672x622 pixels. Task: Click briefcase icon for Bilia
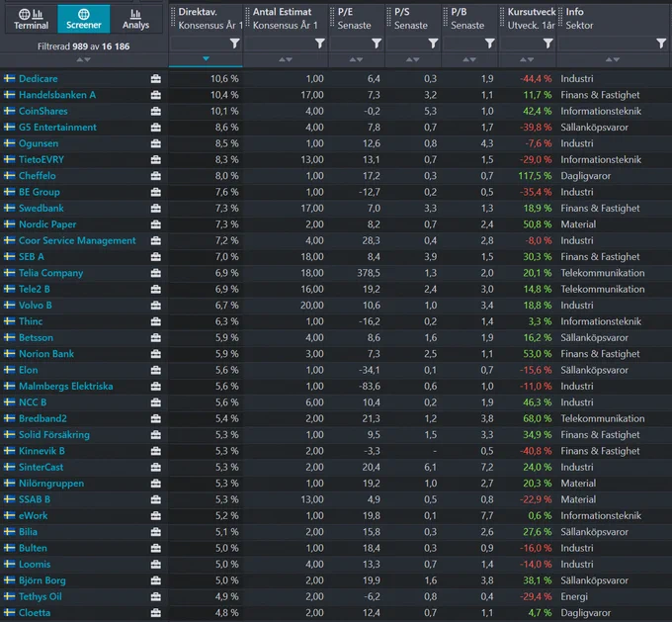click(x=156, y=532)
